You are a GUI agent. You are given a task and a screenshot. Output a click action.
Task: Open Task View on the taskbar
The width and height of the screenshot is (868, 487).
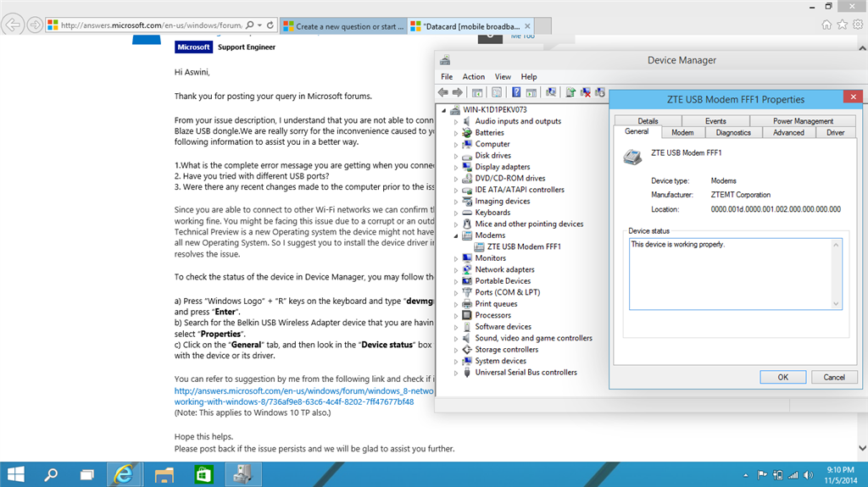[87, 474]
